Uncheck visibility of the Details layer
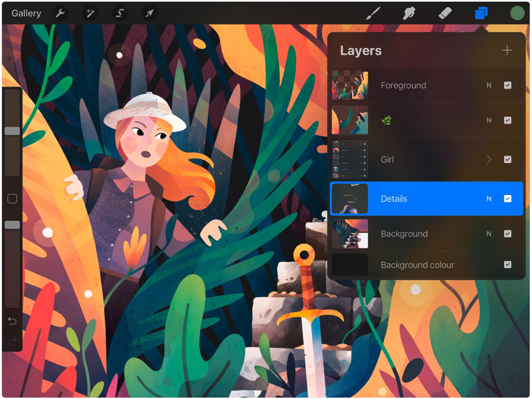Image resolution: width=532 pixels, height=399 pixels. point(507,199)
